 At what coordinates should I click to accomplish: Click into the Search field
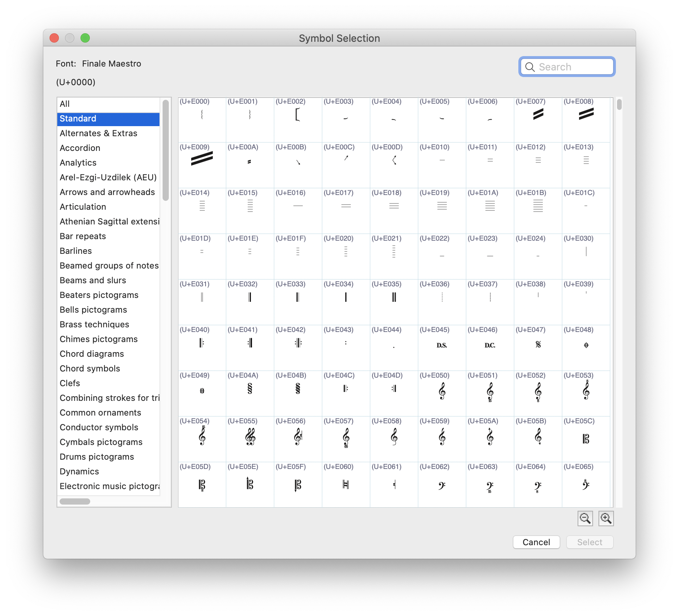point(566,67)
